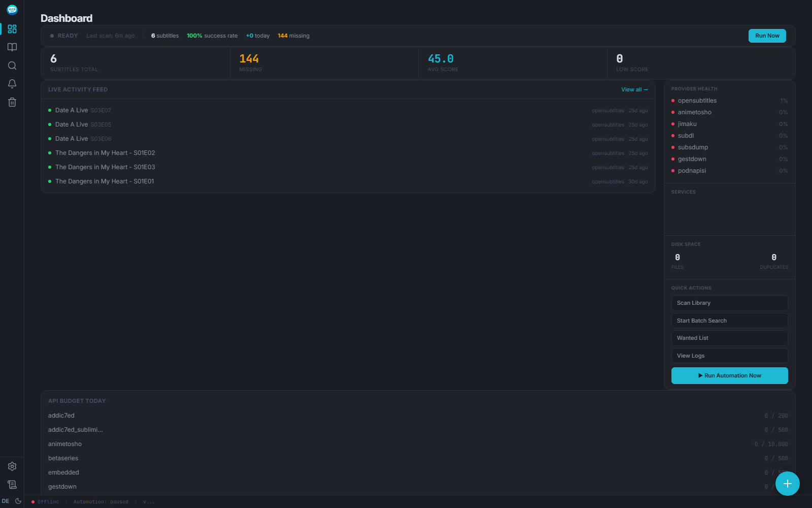Click the 0 / 200 addic7ed budget value
Screen dimensions: 812x508
point(776,416)
